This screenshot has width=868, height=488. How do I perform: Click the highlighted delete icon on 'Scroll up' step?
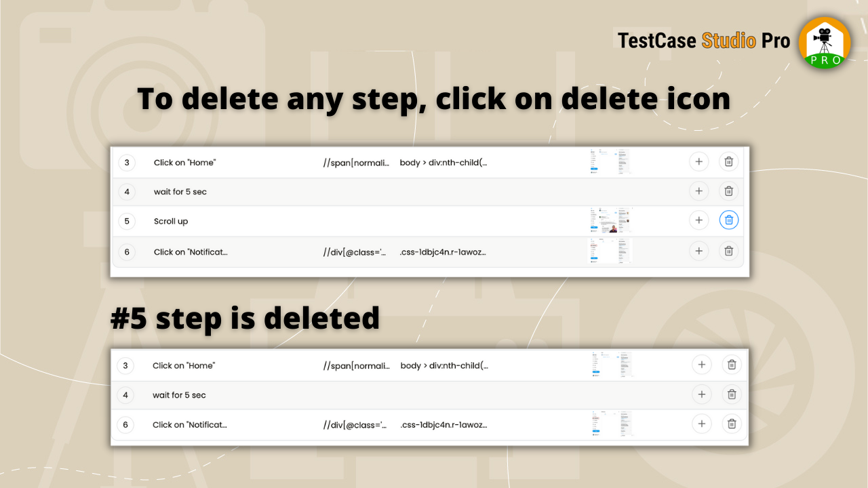[728, 220]
